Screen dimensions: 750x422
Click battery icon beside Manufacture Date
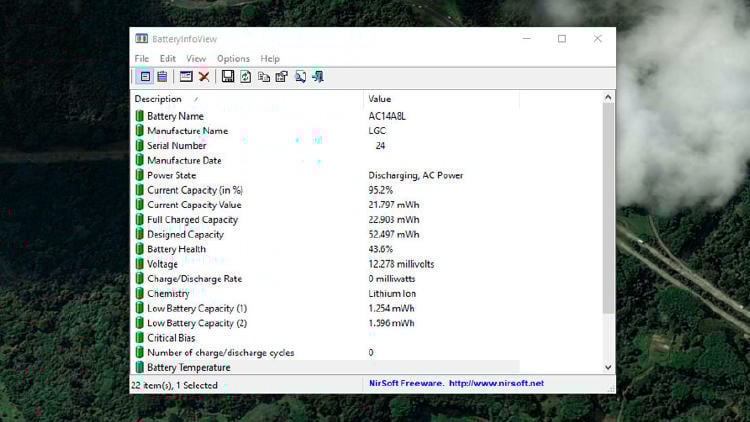click(139, 160)
